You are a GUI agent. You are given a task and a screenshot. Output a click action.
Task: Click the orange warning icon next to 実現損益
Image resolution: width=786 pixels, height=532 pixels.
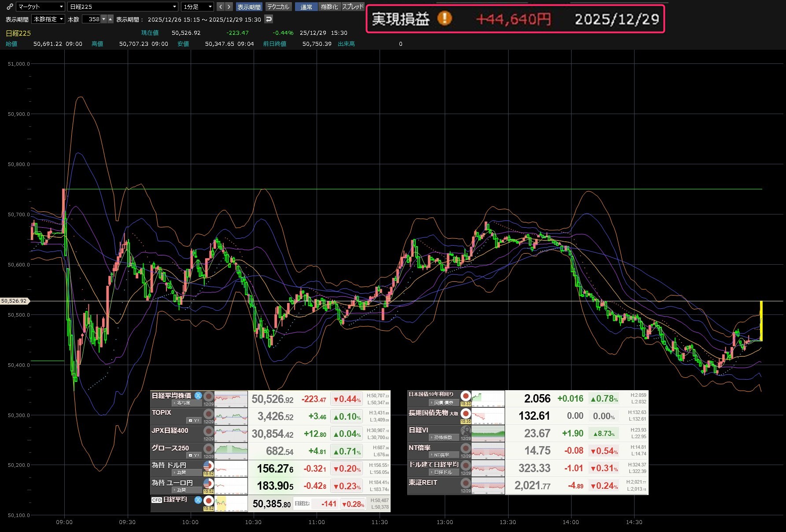point(444,18)
